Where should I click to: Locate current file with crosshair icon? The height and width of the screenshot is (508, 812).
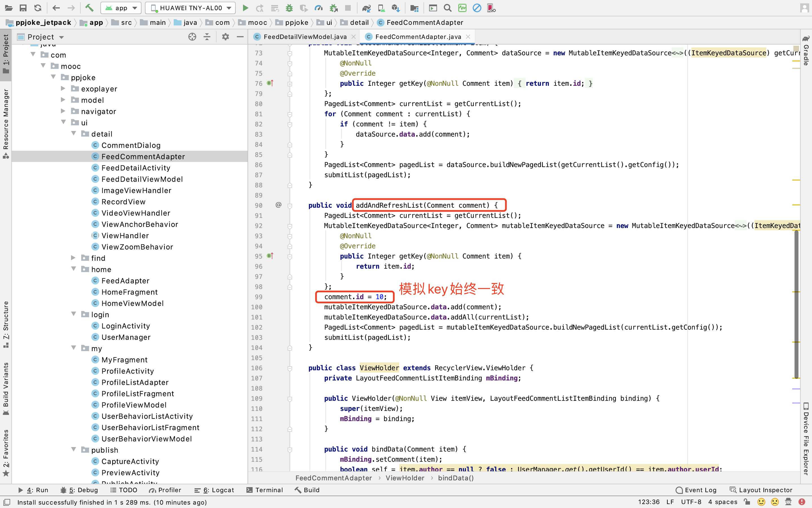coord(192,37)
